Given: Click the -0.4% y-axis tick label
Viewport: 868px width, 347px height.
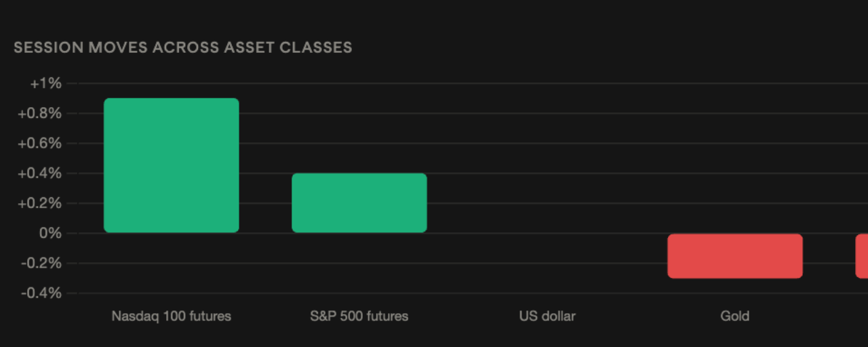Looking at the screenshot, I should click(41, 293).
